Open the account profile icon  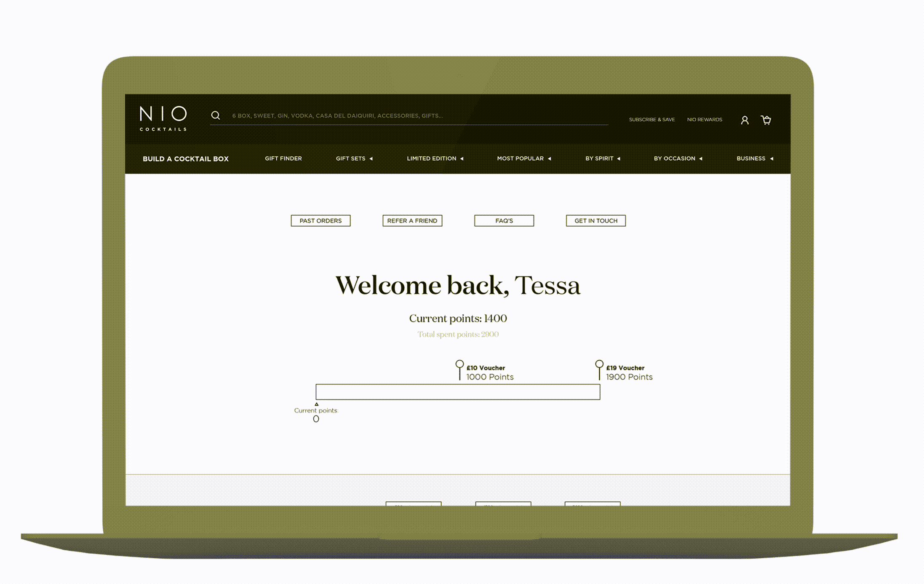tap(745, 120)
